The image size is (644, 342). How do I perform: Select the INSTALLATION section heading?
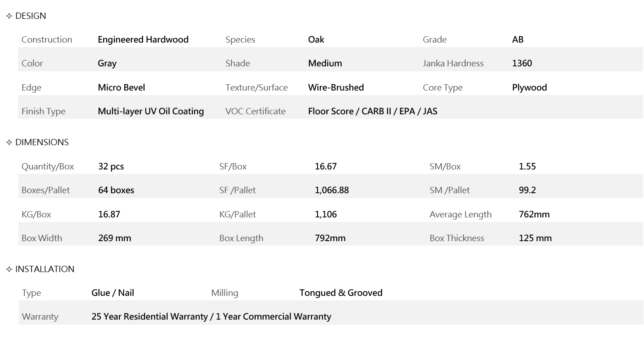click(45, 269)
